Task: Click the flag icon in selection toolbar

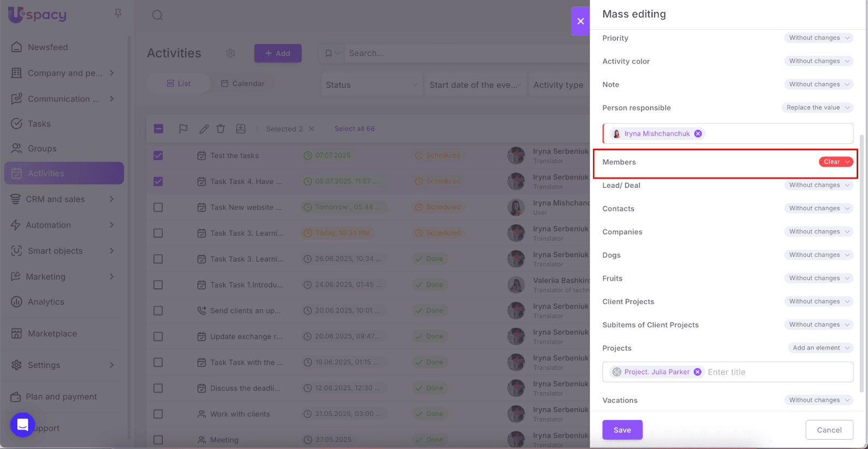Action: [x=183, y=129]
